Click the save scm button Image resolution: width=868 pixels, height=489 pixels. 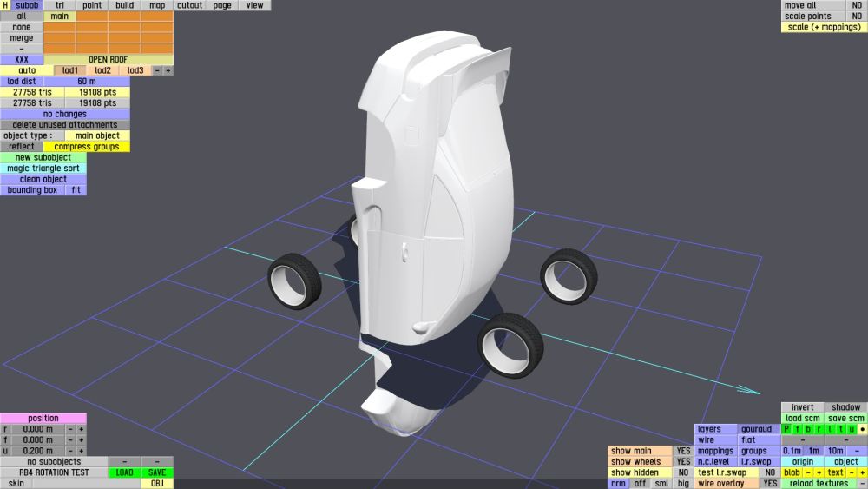845,418
